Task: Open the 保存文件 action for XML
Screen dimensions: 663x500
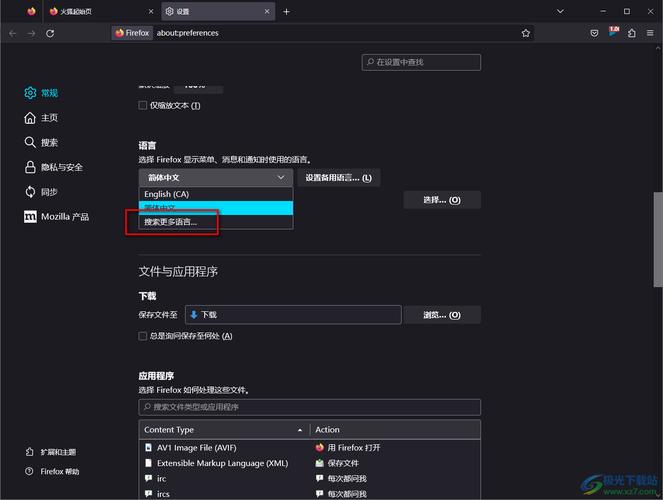Action: (x=337, y=463)
